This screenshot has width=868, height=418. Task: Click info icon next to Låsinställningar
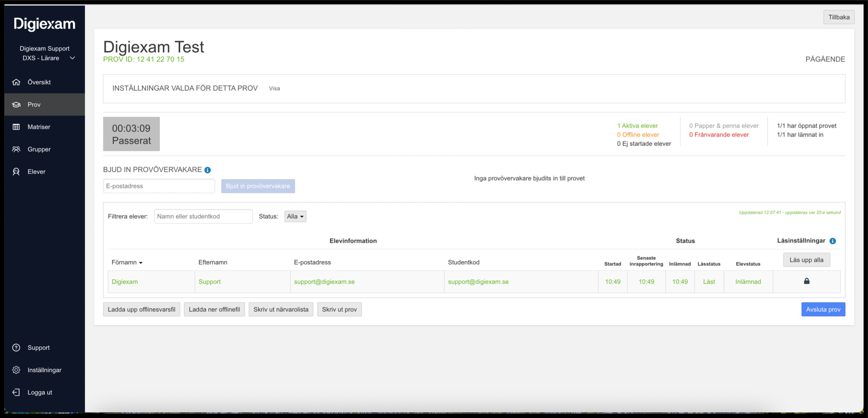pos(832,241)
